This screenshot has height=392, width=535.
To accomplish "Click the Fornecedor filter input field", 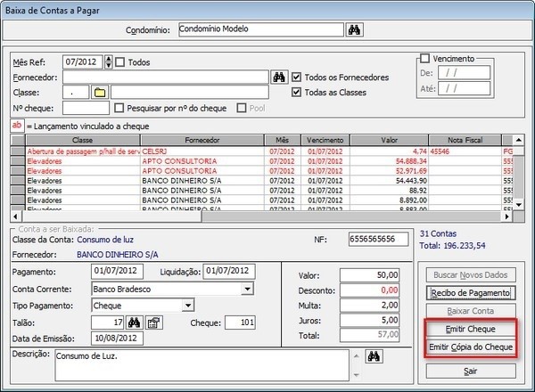I will [x=166, y=77].
